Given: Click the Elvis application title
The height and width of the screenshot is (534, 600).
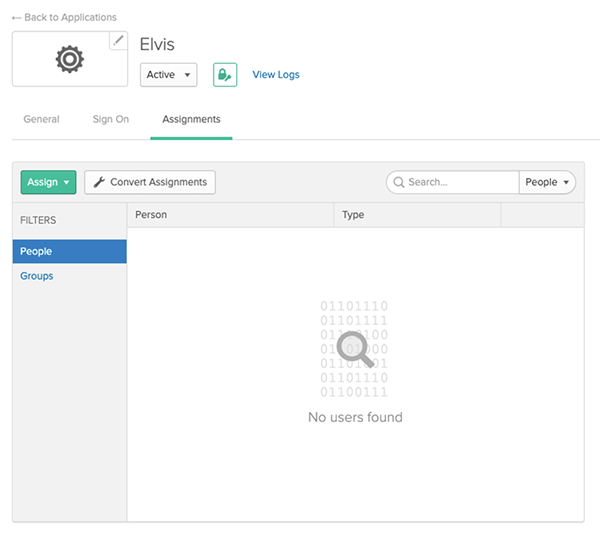Looking at the screenshot, I should coord(157,44).
